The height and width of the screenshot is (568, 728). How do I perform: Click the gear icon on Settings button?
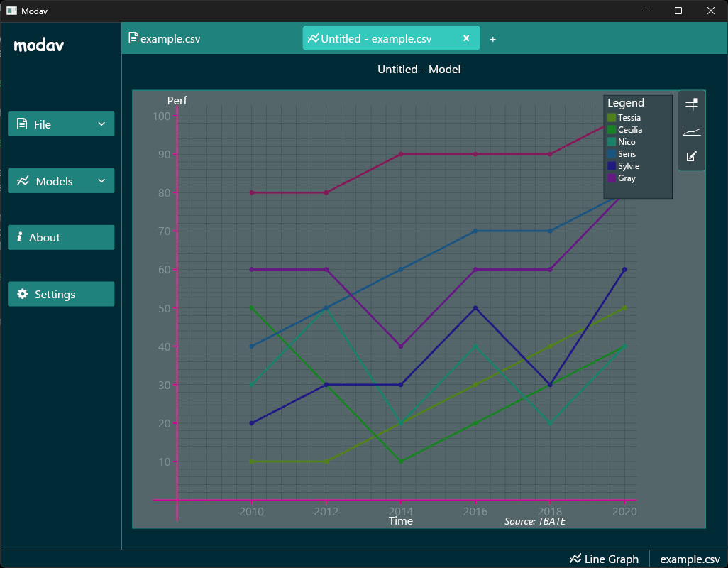(23, 294)
